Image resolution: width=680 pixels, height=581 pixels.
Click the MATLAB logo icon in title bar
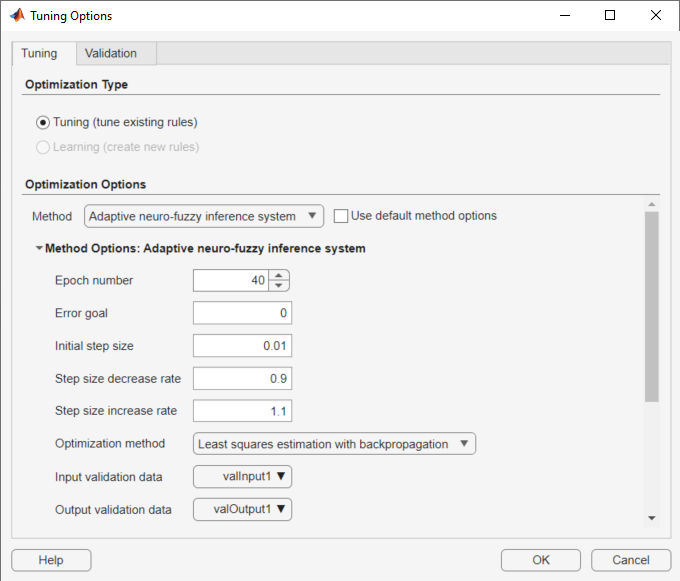click(x=17, y=16)
